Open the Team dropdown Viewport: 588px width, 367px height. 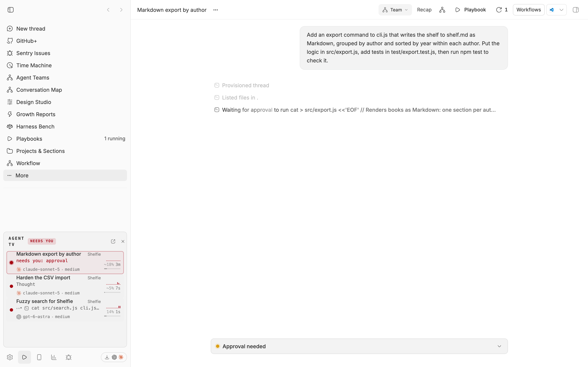[395, 10]
